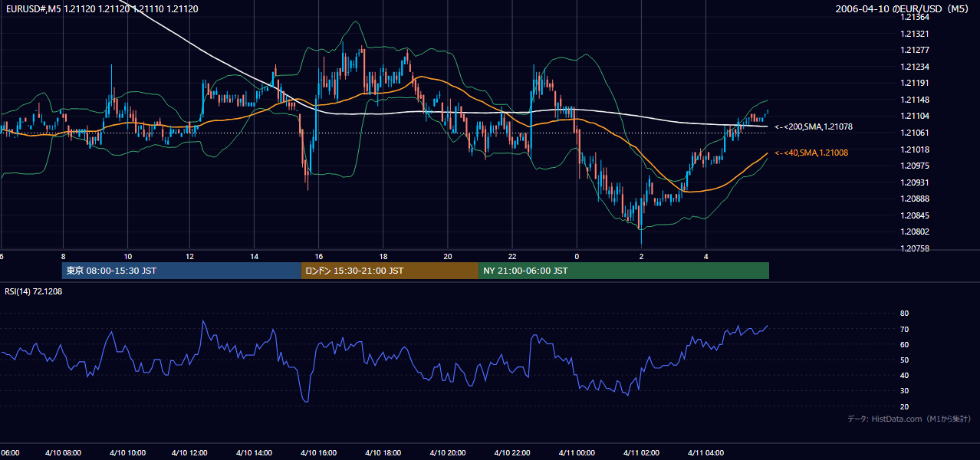Click the HistData.com data source credit

(910, 419)
